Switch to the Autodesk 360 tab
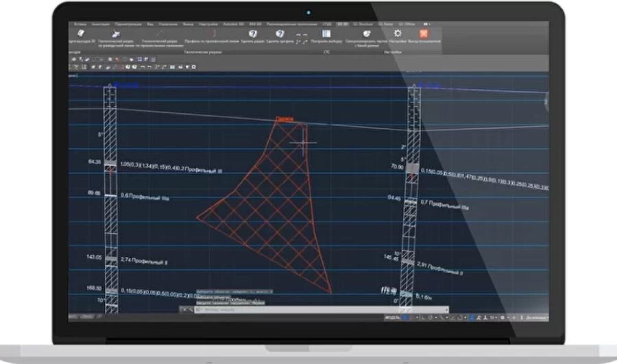 [x=234, y=24]
